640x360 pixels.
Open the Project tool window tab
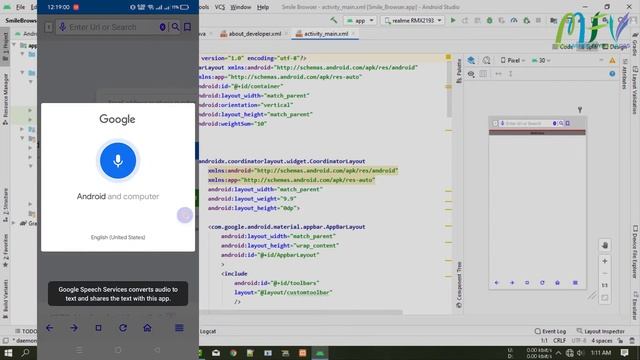5,47
